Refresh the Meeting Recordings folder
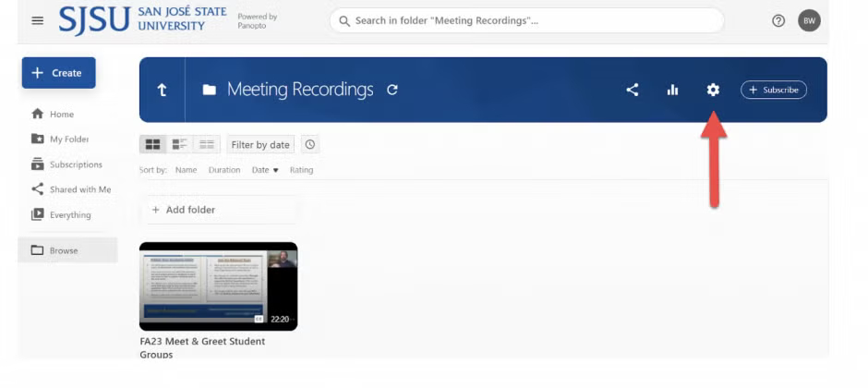The height and width of the screenshot is (388, 868). pyautogui.click(x=392, y=90)
